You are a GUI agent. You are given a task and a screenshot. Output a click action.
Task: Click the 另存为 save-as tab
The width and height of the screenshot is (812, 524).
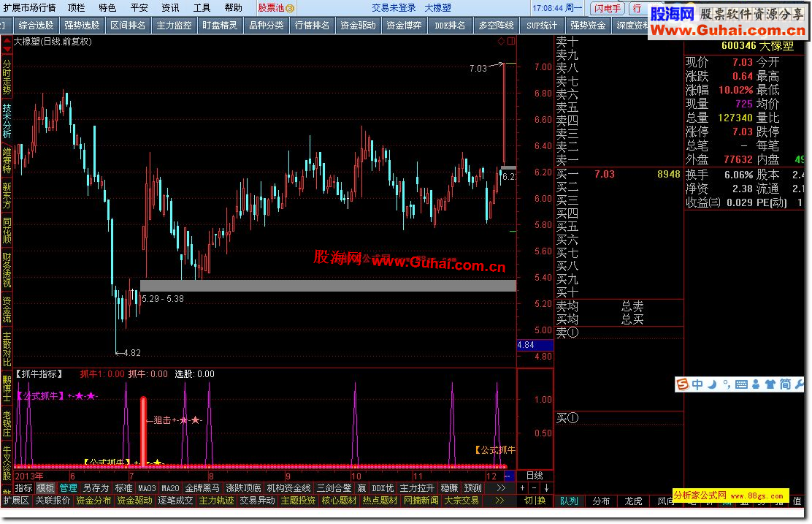click(96, 487)
